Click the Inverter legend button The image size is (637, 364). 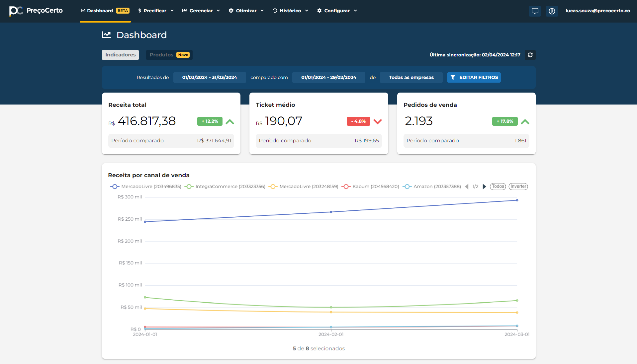click(518, 186)
